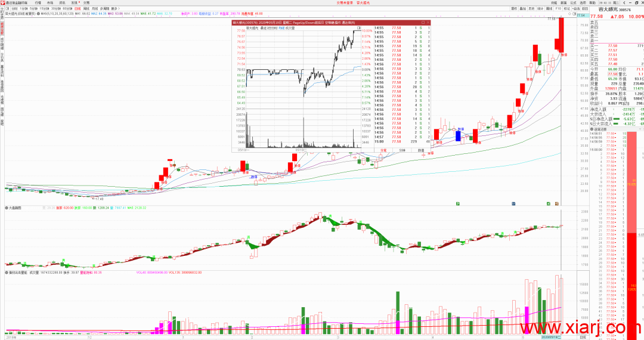Viewport: 644px width, 340px height.
Task: Open the 功能 menu at top right
Action: [554, 2]
